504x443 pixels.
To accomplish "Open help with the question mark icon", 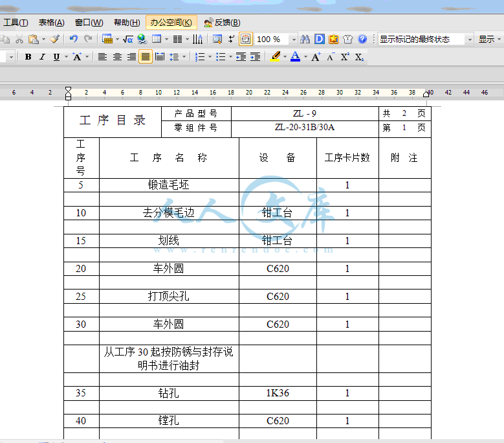I will [362, 40].
